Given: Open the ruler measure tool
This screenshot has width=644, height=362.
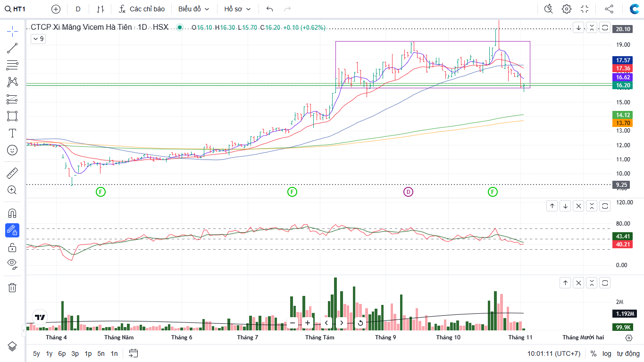Looking at the screenshot, I should pyautogui.click(x=12, y=173).
